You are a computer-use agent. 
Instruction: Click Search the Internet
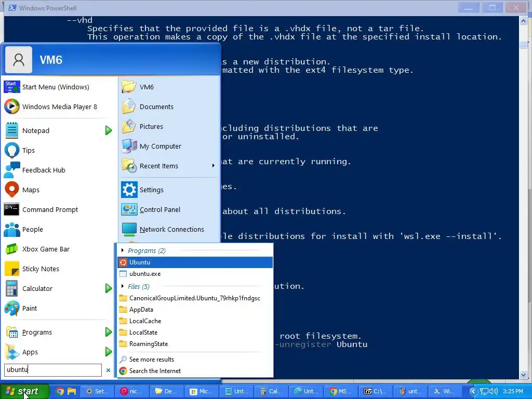(195, 371)
